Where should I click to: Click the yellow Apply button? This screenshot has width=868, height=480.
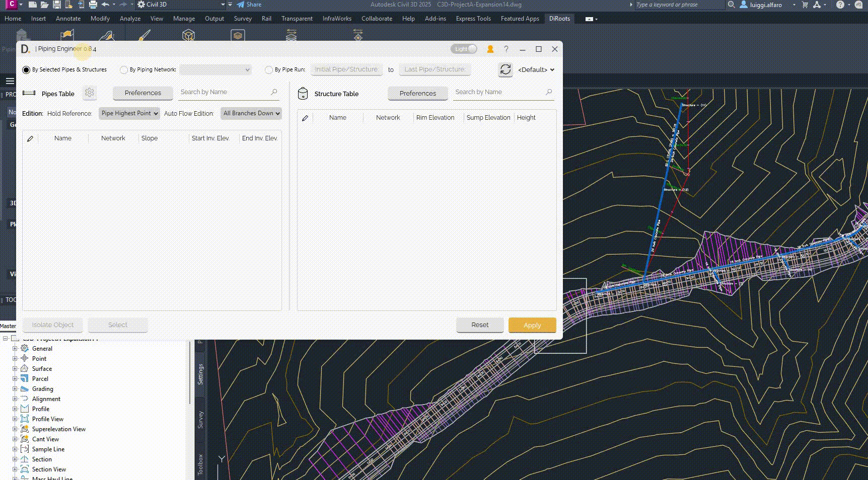(532, 325)
